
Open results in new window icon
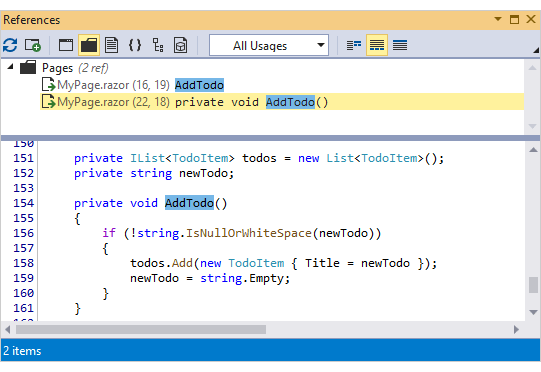(x=33, y=45)
